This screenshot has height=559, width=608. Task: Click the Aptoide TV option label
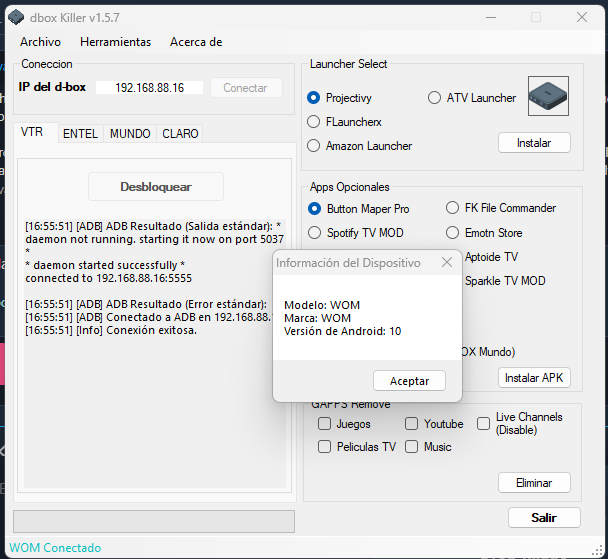pyautogui.click(x=491, y=257)
